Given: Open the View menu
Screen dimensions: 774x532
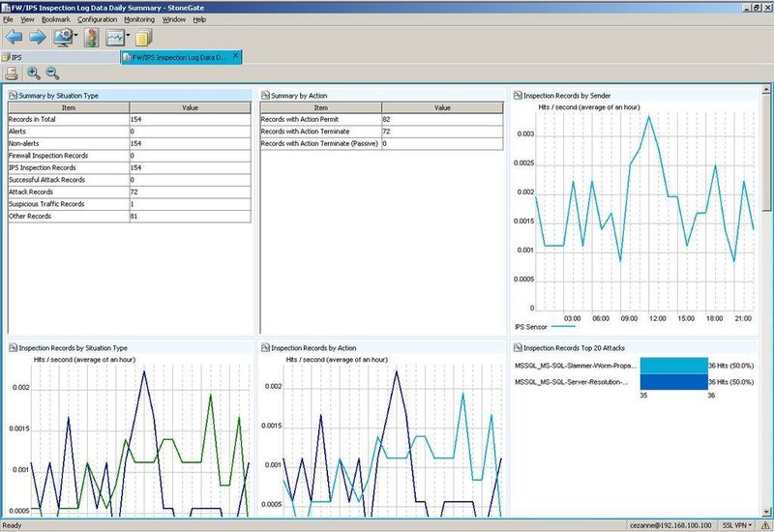Looking at the screenshot, I should pyautogui.click(x=27, y=19).
